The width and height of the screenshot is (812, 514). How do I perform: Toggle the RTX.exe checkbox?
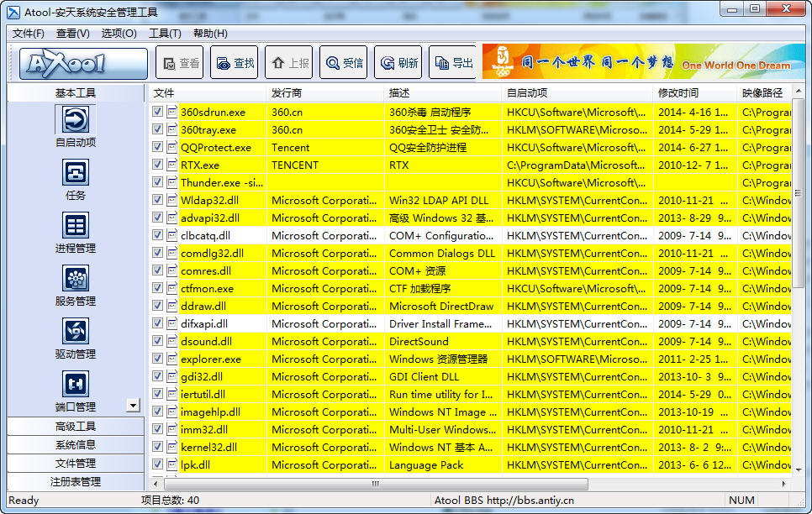[x=157, y=164]
